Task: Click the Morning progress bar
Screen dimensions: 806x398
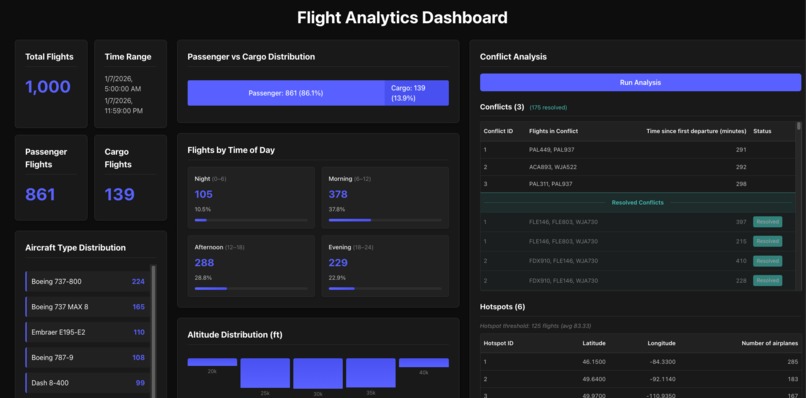Action: tap(385, 220)
